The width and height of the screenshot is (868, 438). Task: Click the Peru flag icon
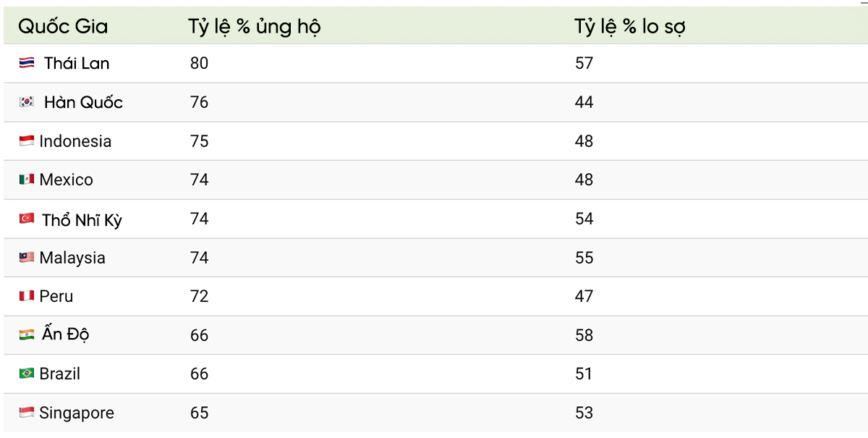pos(27,296)
